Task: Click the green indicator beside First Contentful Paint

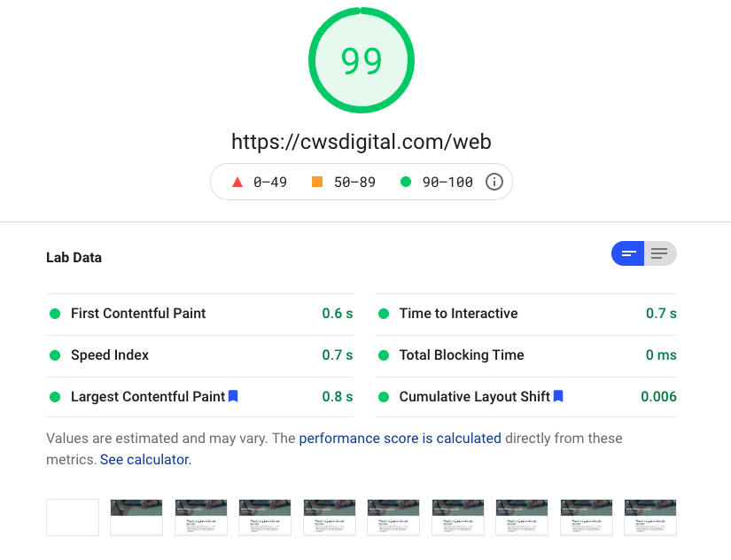Action: tap(54, 314)
